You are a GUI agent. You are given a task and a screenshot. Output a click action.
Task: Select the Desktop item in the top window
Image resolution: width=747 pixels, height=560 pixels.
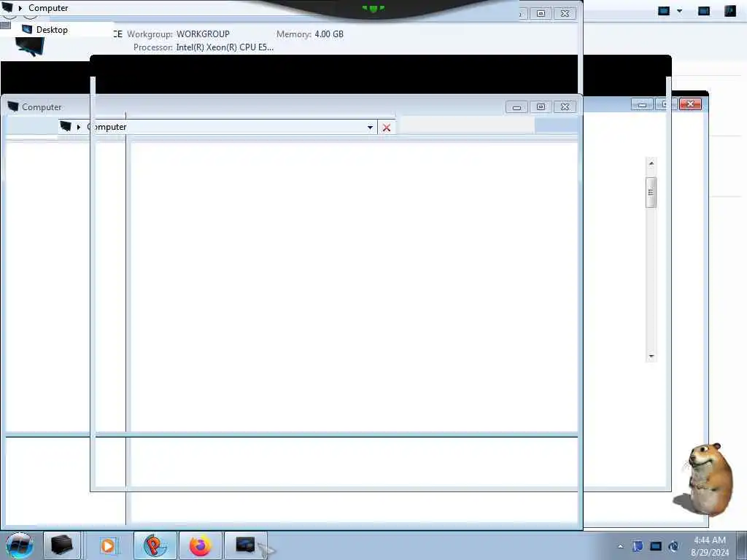(x=45, y=29)
